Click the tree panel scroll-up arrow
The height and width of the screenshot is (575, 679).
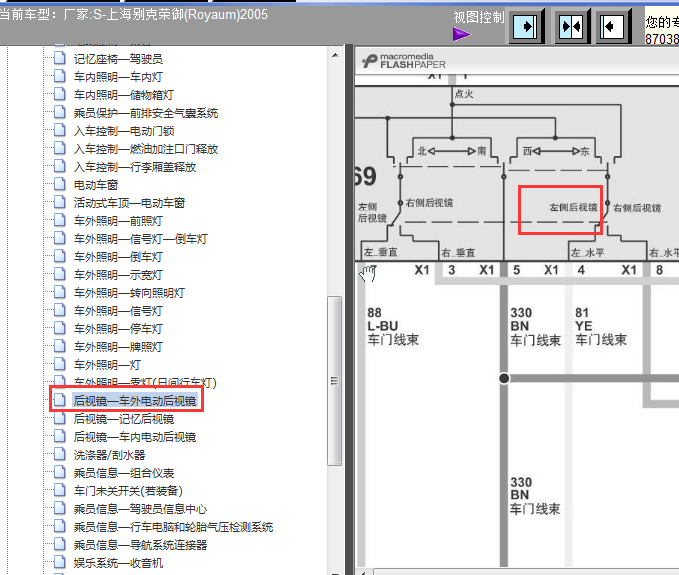pos(335,55)
